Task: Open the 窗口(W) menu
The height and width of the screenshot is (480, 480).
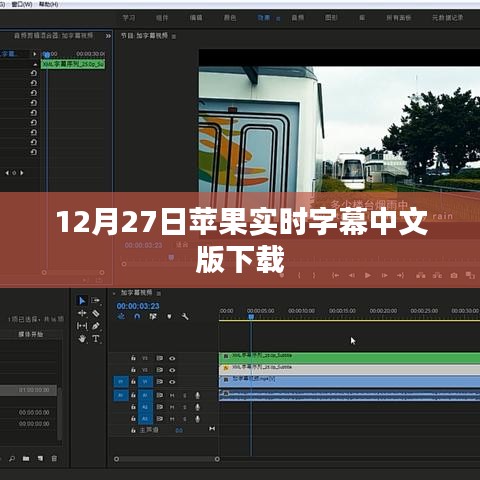Action: click(x=22, y=4)
